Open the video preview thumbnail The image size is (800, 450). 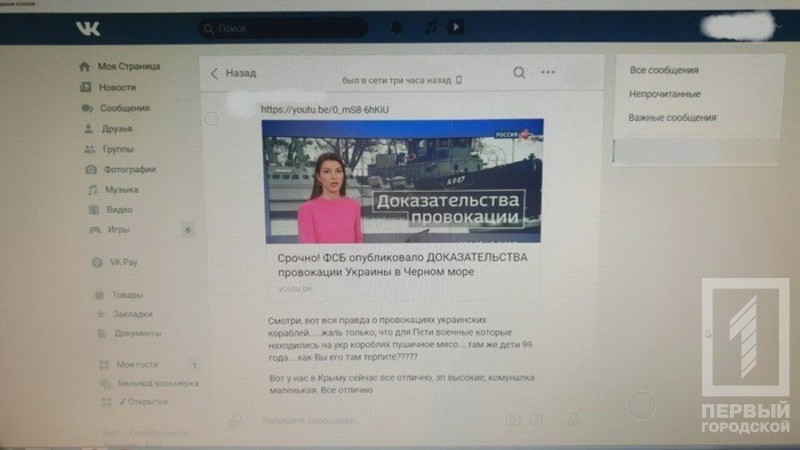coord(403,182)
